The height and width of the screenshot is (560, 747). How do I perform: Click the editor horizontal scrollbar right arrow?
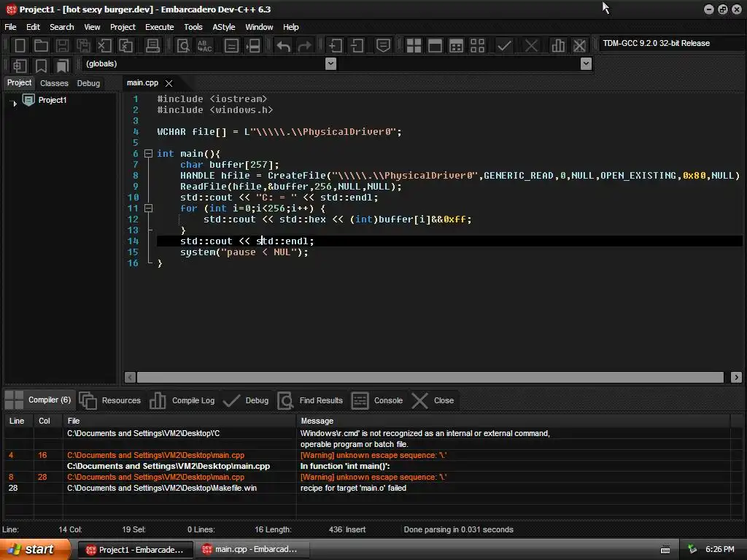(x=736, y=377)
